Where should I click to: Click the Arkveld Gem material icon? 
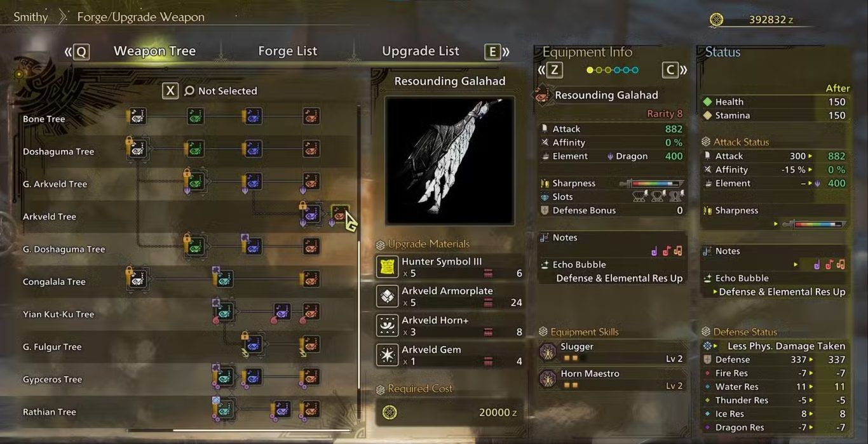point(388,355)
